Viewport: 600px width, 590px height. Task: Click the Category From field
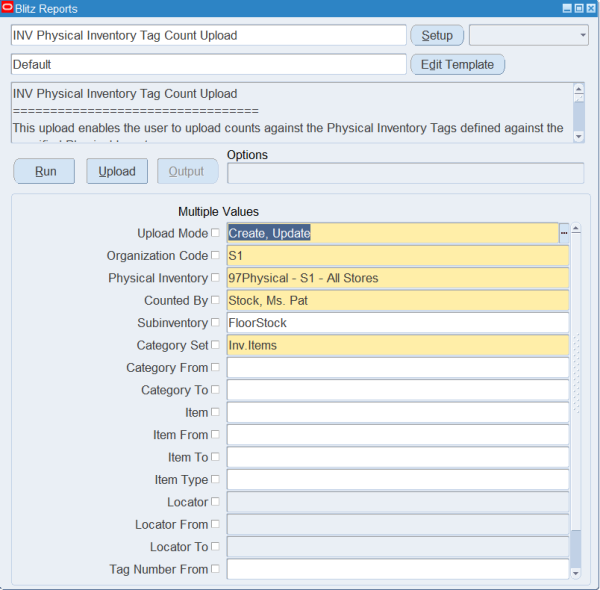point(398,367)
